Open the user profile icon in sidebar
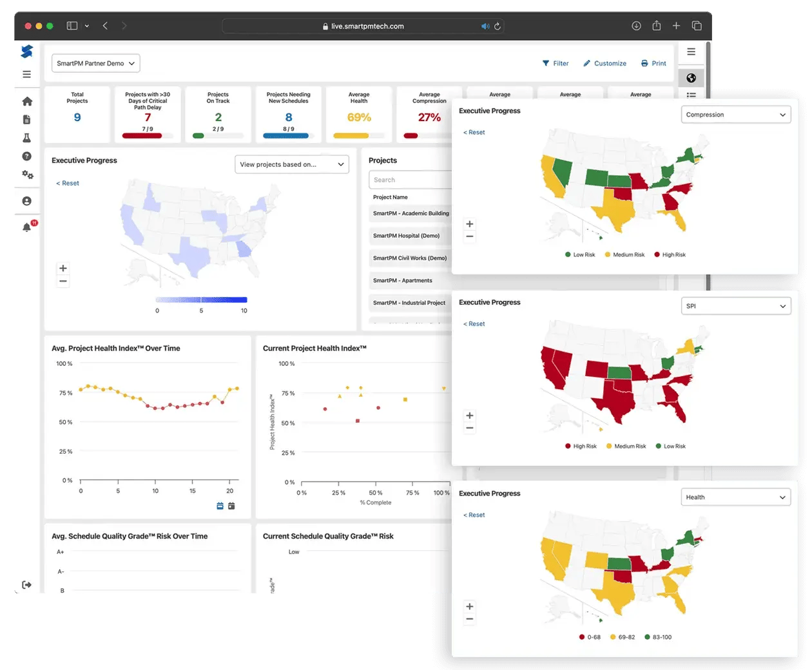The image size is (812, 670). [x=27, y=201]
